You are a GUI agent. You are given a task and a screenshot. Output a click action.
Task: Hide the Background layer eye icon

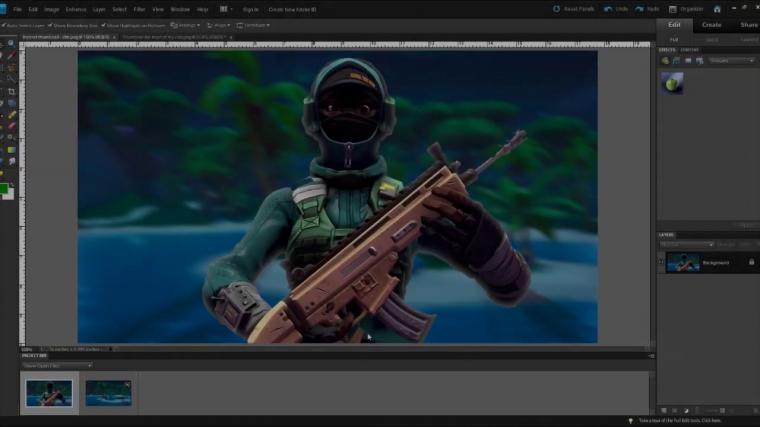[x=661, y=262]
